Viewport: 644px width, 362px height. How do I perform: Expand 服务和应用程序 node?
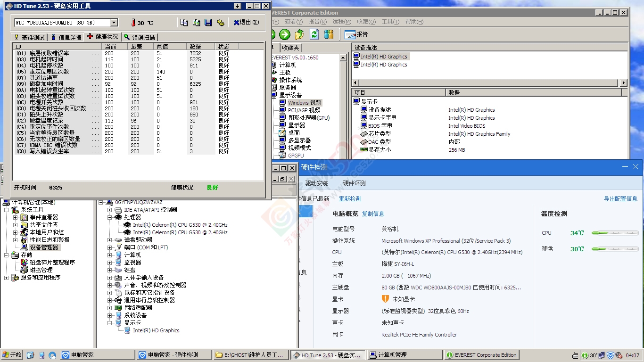click(x=7, y=278)
